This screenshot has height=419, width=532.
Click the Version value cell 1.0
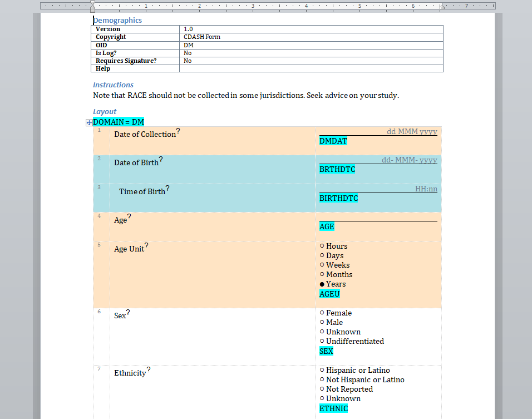(x=311, y=29)
